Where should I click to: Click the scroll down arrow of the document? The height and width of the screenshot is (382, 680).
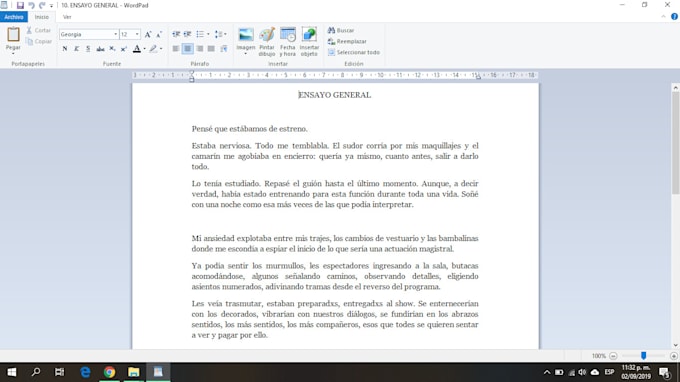click(675, 346)
